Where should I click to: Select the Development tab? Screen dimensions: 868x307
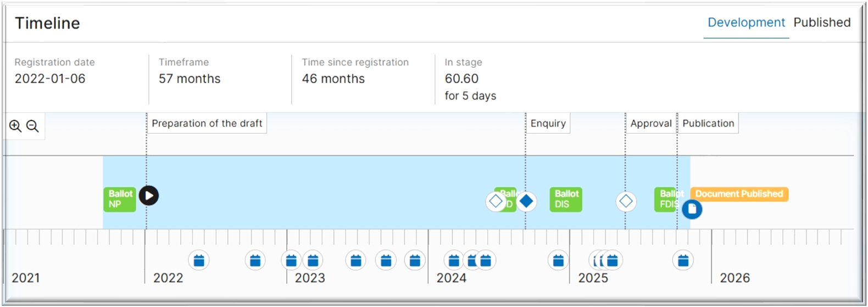746,23
